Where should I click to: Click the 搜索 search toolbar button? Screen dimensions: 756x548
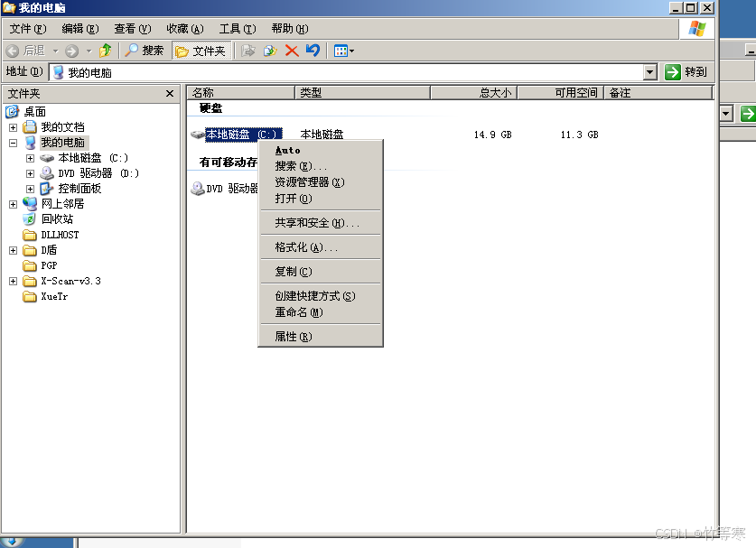coord(145,51)
